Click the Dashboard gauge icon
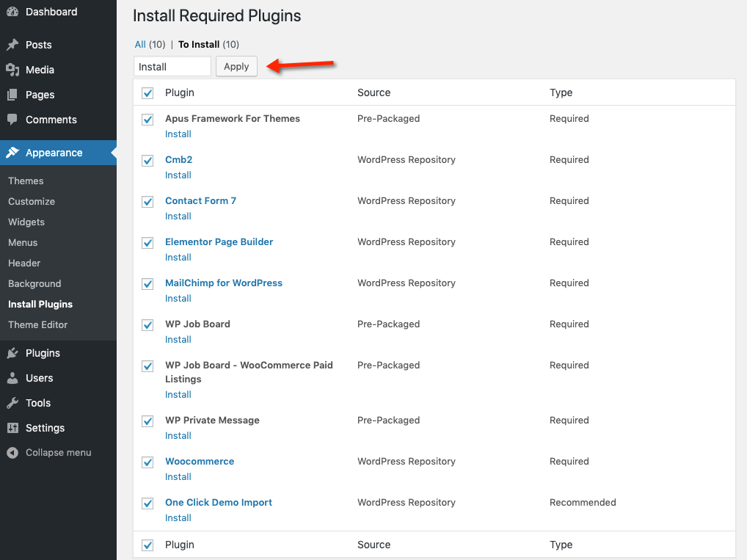 12,12
